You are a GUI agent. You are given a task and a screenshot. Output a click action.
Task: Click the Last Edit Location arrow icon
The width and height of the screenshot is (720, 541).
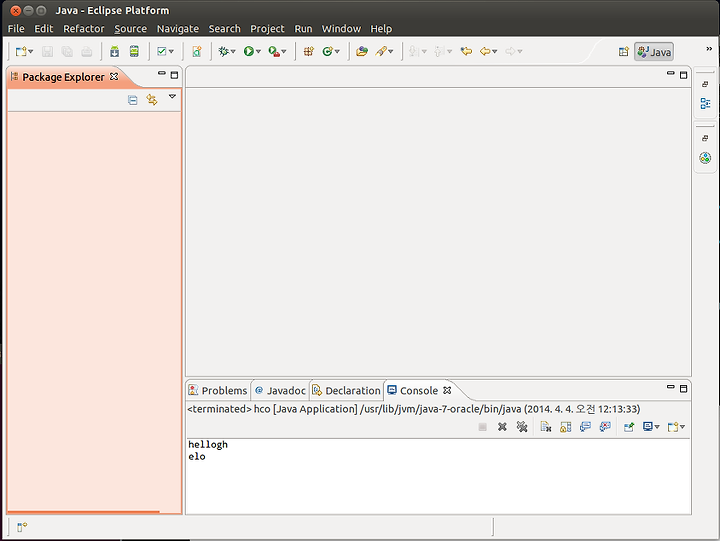click(466, 51)
